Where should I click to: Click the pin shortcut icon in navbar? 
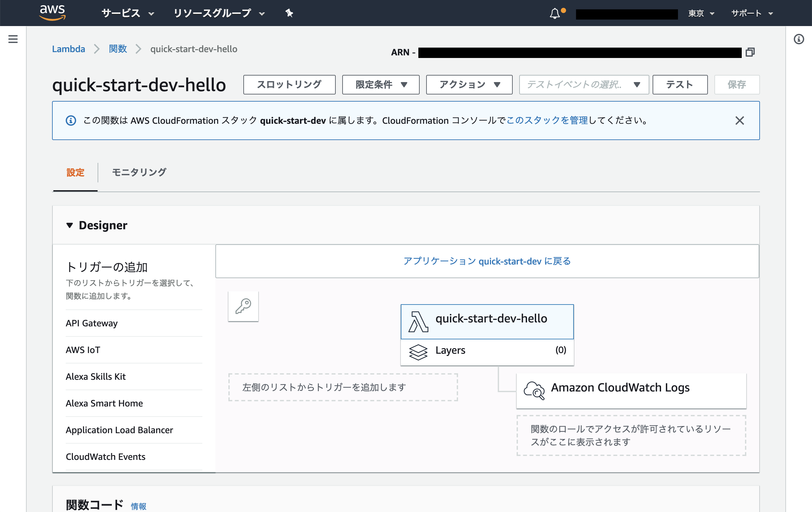[x=289, y=13]
